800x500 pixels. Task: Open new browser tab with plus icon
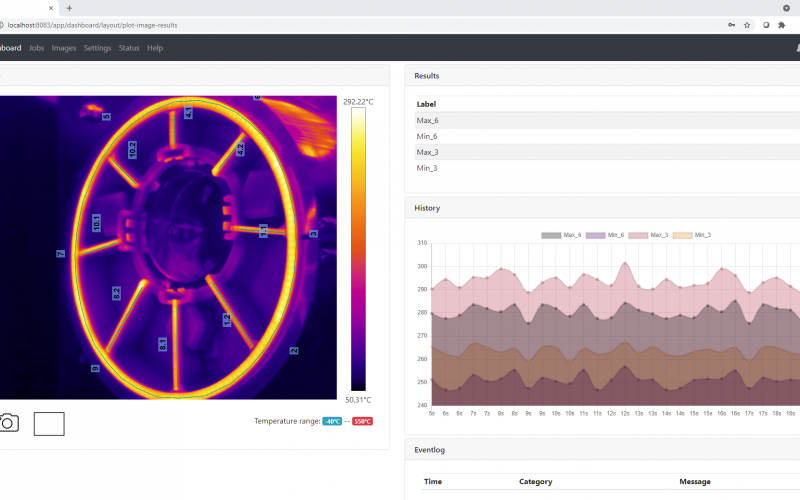(x=69, y=8)
